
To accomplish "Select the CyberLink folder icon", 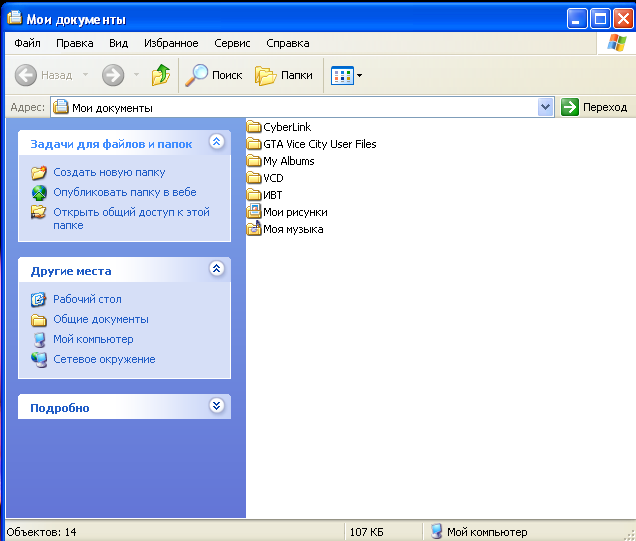I will 254,127.
